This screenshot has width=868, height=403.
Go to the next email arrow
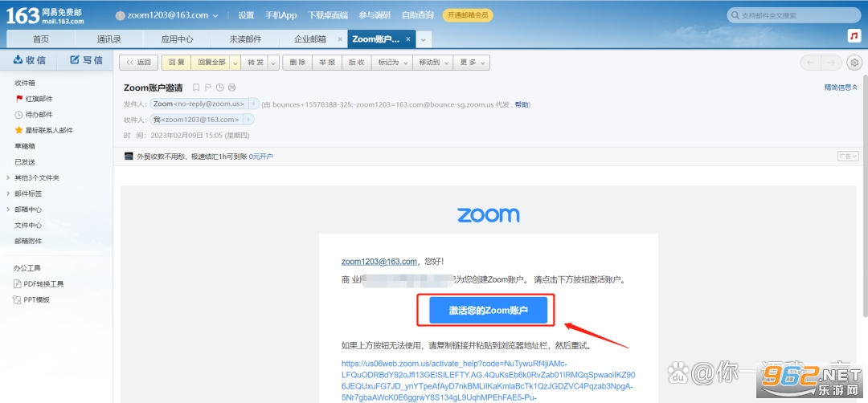click(832, 63)
